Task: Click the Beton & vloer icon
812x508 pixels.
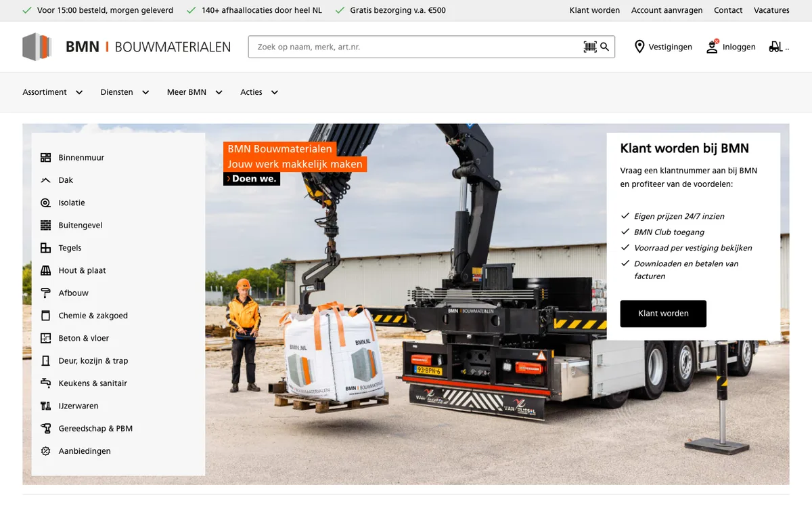Action: pos(45,338)
